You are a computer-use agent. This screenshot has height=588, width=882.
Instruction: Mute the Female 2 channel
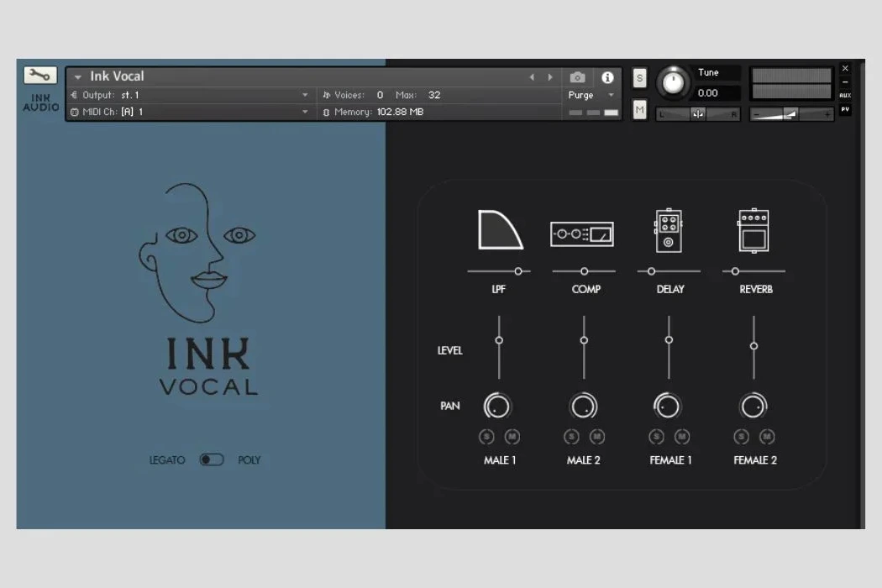(767, 437)
